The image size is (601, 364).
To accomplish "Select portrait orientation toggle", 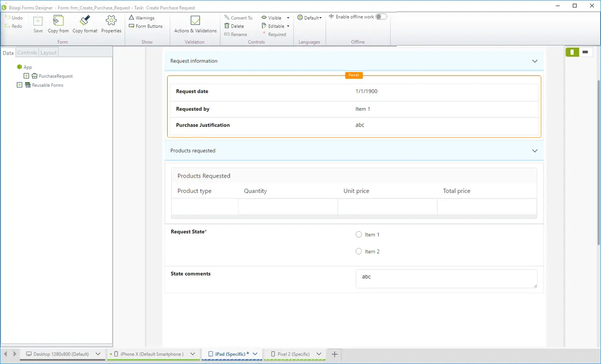I will pyautogui.click(x=572, y=52).
